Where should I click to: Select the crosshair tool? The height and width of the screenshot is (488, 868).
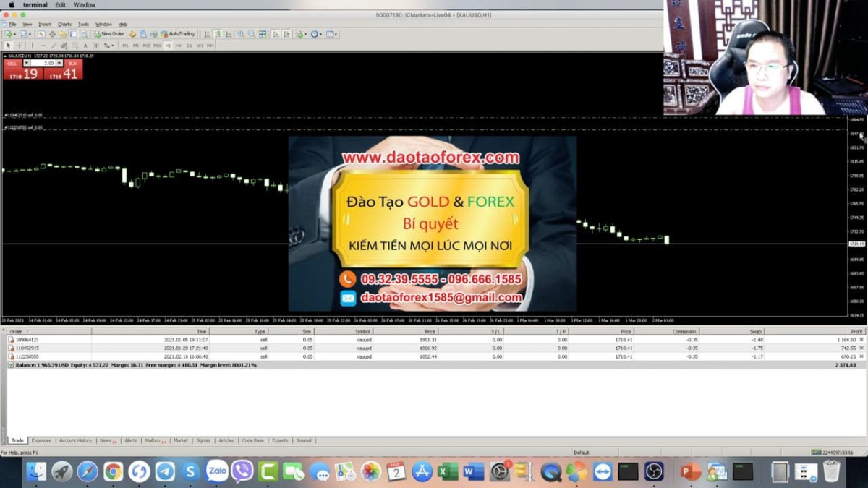click(x=20, y=46)
